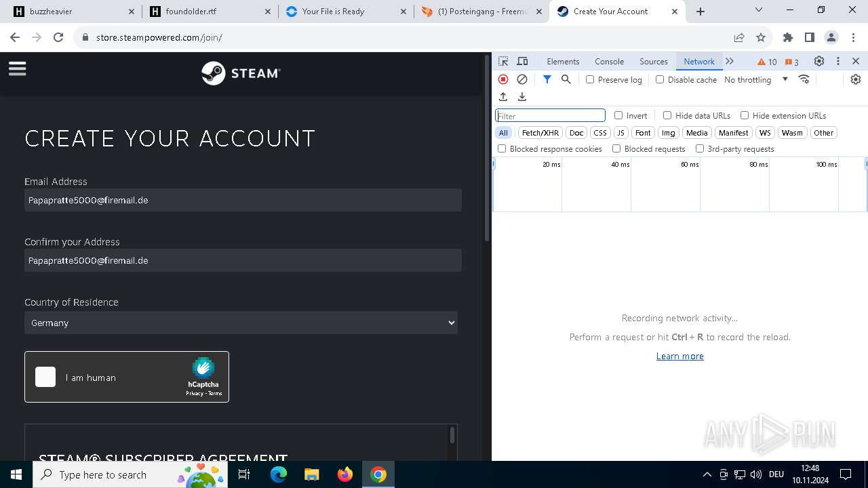Open File Explorer from taskbar
Image resolution: width=868 pixels, height=488 pixels.
point(312,474)
